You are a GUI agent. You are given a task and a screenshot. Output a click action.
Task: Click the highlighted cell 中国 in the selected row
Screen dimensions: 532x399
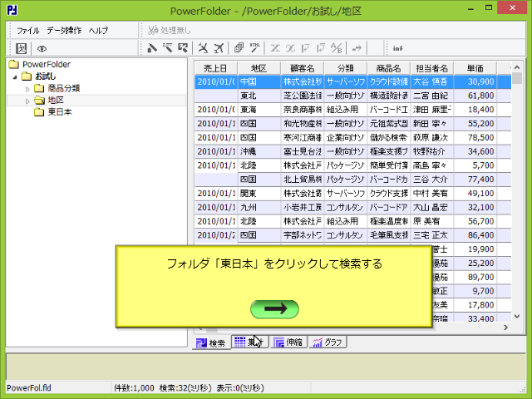pyautogui.click(x=259, y=81)
